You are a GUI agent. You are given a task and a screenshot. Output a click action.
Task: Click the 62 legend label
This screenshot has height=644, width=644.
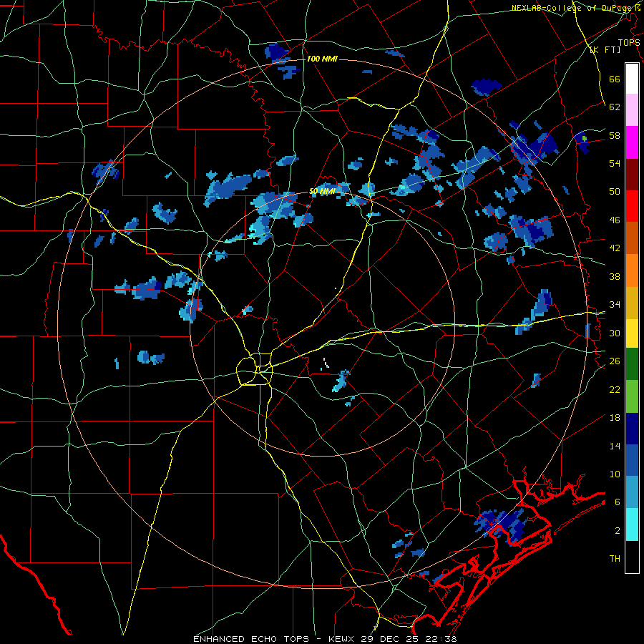click(x=615, y=107)
